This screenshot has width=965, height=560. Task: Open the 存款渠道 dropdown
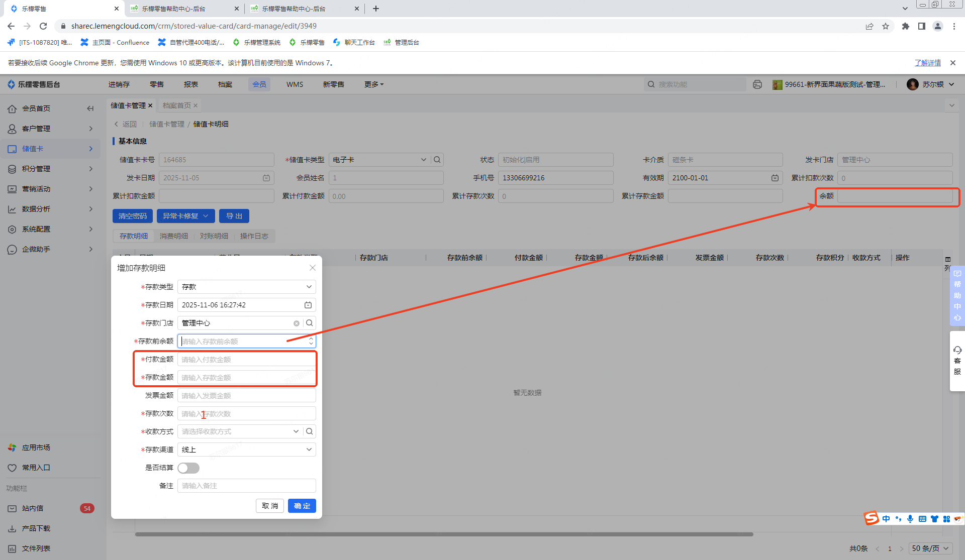(x=246, y=450)
